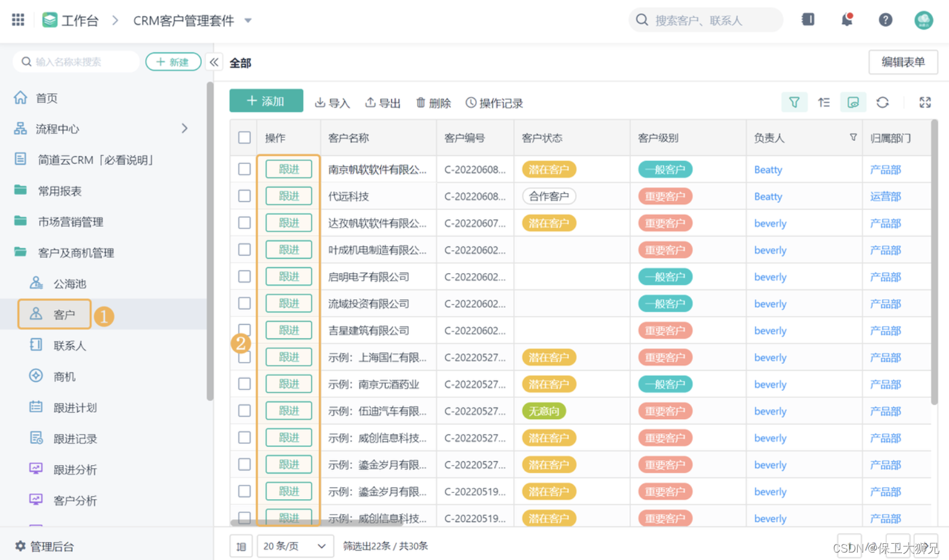This screenshot has width=949, height=560.
Task: Click 合作客户 status tag
Action: [549, 196]
